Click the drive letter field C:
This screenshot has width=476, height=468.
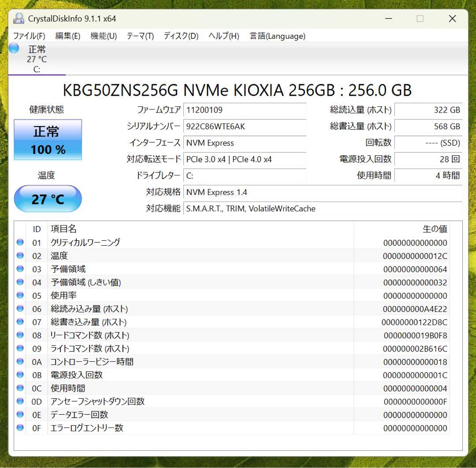pyautogui.click(x=245, y=176)
